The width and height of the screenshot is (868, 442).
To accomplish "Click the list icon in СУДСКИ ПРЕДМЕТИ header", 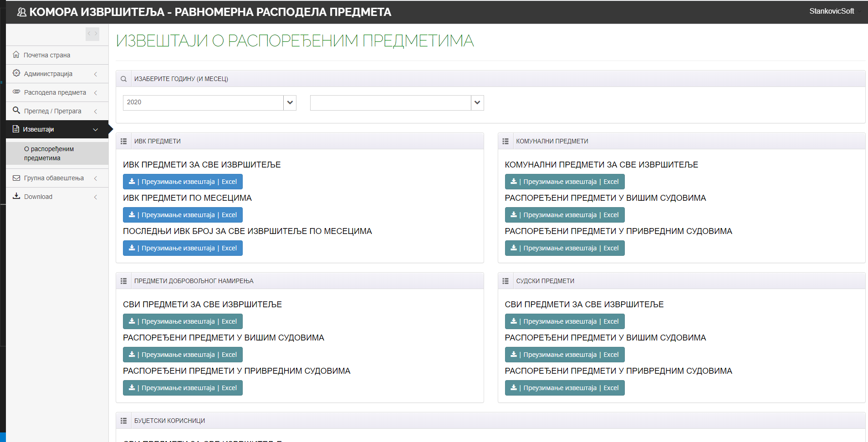I will point(505,281).
